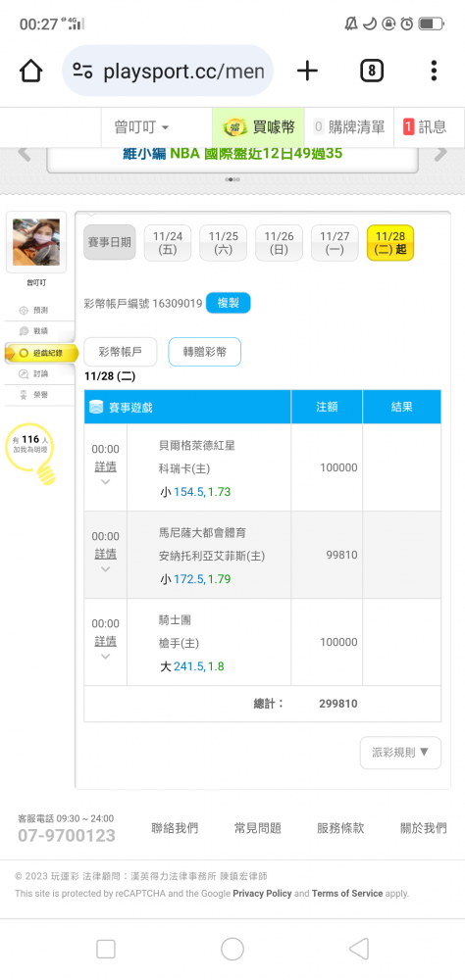Open the browser three-dot menu

(x=434, y=71)
